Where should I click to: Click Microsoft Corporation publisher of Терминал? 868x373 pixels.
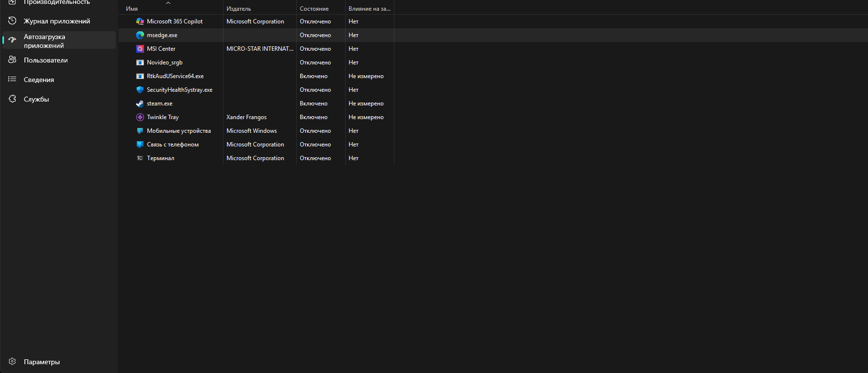click(255, 158)
